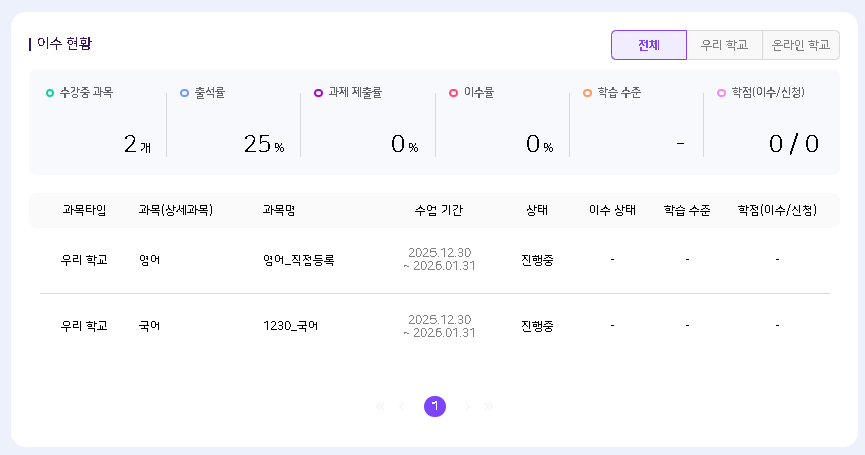Image resolution: width=865 pixels, height=455 pixels.
Task: Click the blue 출석률 circle icon
Action: click(x=184, y=93)
